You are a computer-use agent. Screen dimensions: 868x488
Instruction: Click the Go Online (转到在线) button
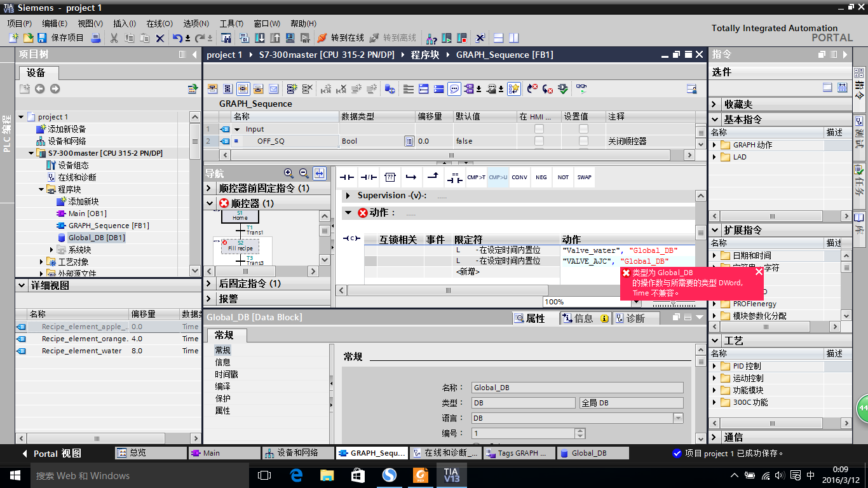point(341,38)
